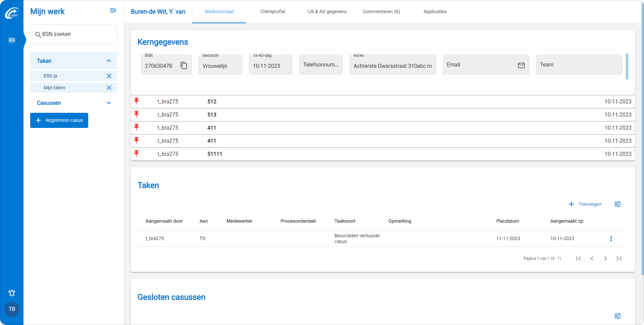Collapse the Taken section chevron
644x325 pixels.
(x=109, y=61)
